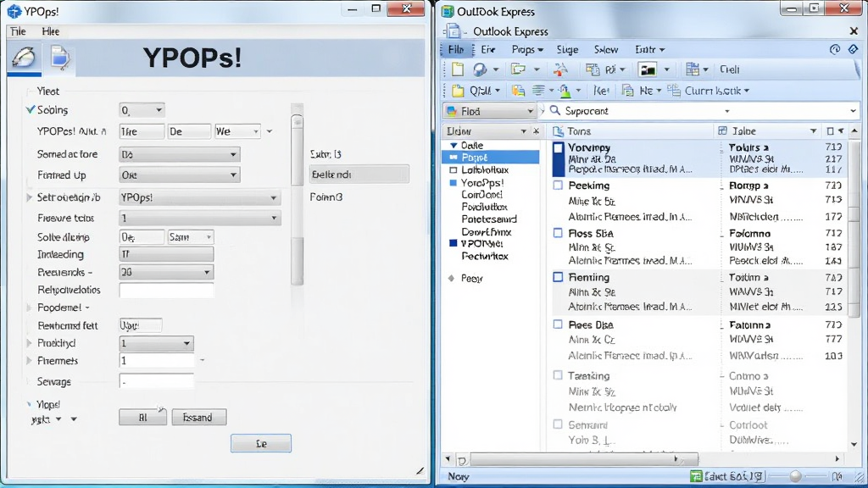Screen dimensions: 868x488
Task: Click the help circle icon at Outlook menu right
Action: click(x=835, y=49)
